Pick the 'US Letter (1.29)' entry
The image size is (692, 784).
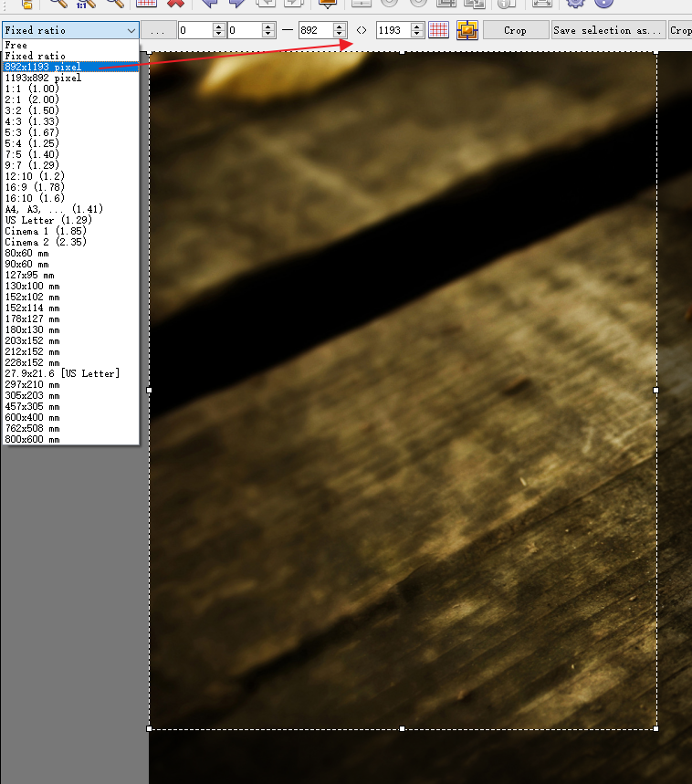pyautogui.click(x=70, y=221)
